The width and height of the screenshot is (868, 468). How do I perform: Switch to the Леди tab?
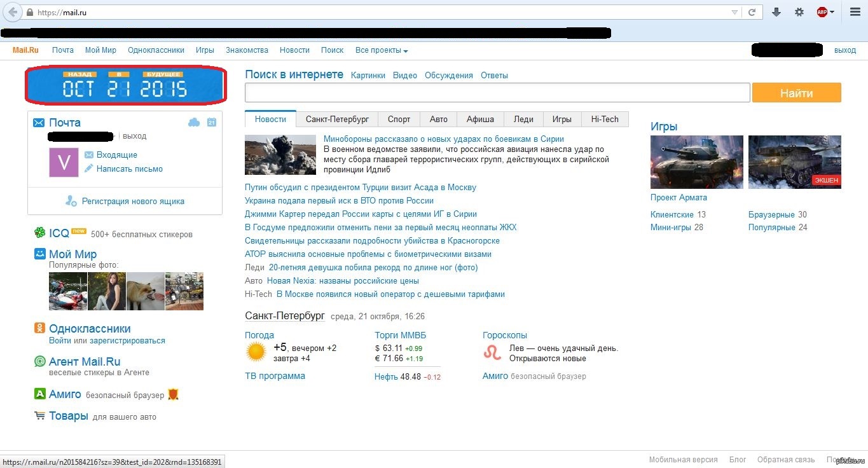(523, 119)
